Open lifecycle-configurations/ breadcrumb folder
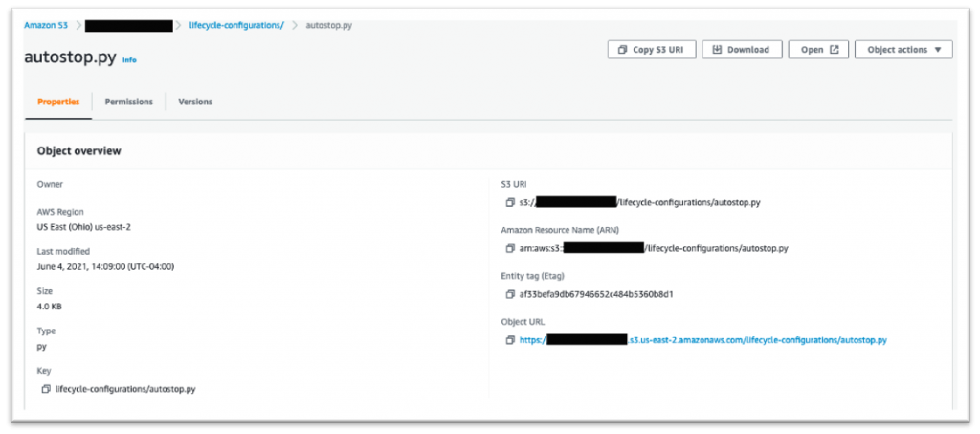 pyautogui.click(x=236, y=25)
